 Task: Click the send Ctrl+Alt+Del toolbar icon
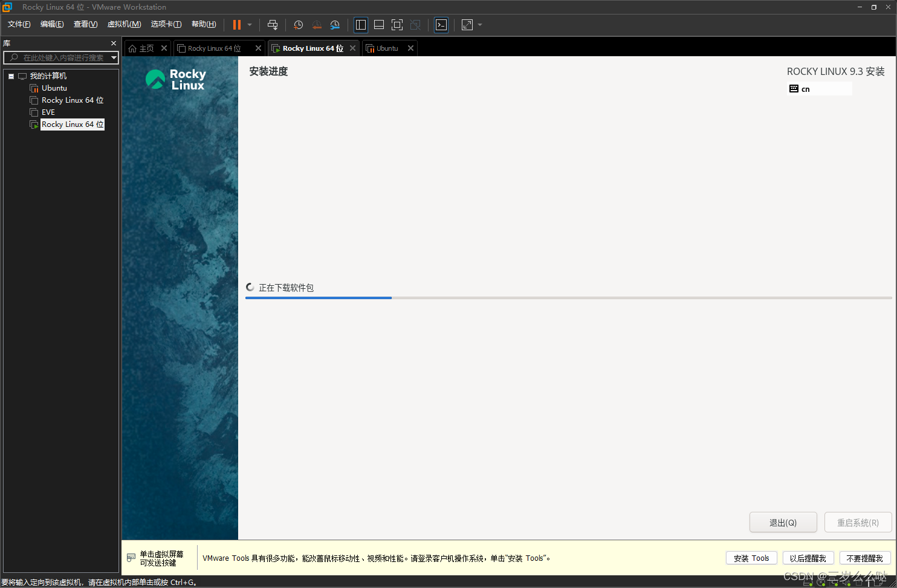[273, 25]
